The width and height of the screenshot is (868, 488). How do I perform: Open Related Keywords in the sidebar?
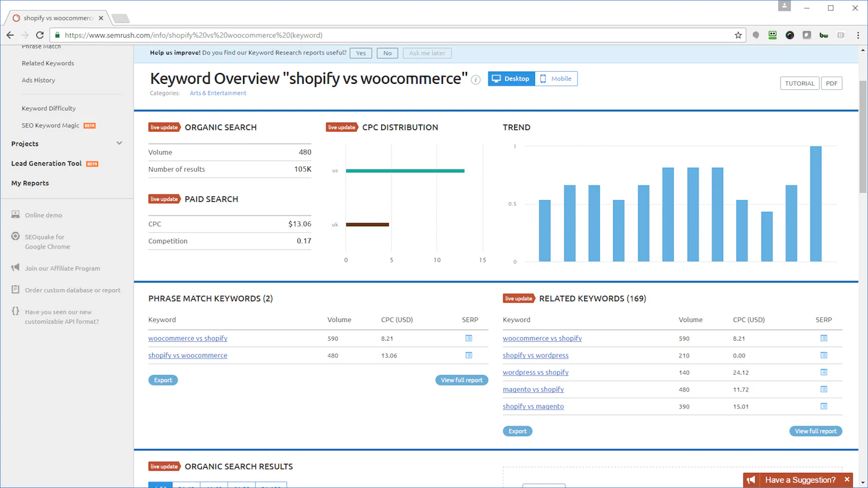48,63
